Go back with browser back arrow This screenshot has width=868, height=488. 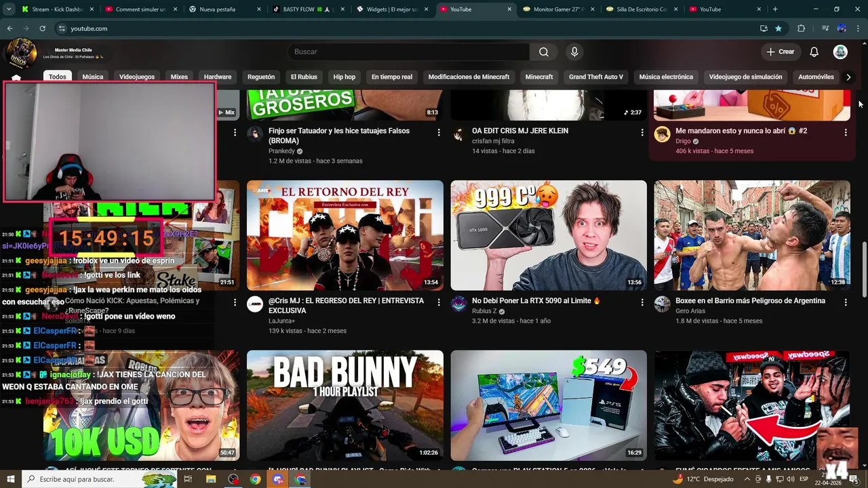[10, 28]
